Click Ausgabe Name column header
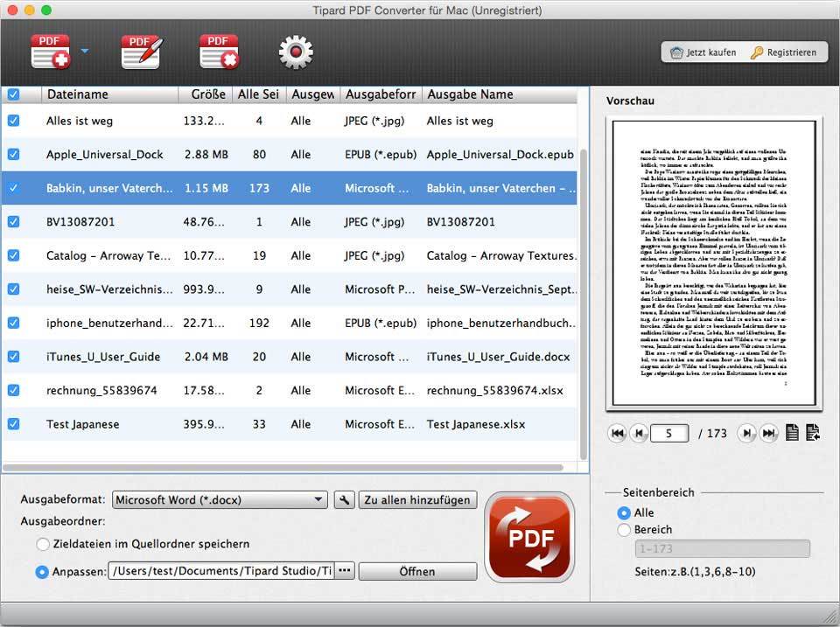This screenshot has width=840, height=627. (x=500, y=94)
